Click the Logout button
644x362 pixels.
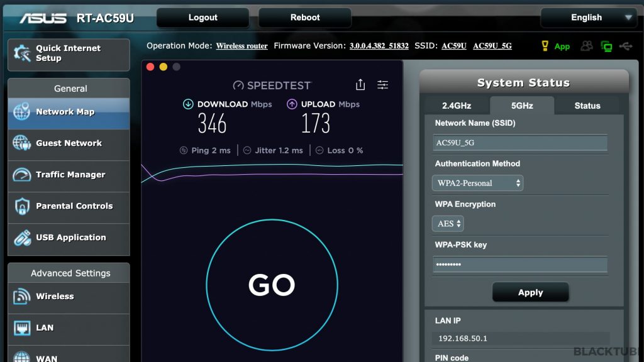tap(203, 18)
